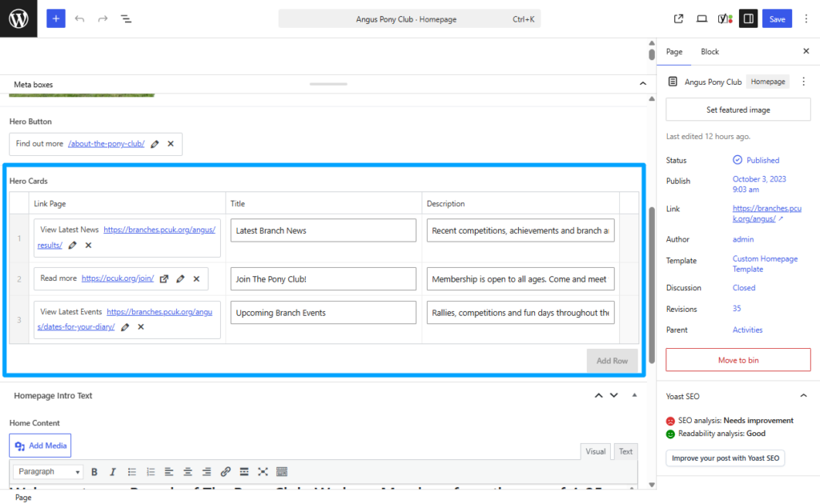820x504 pixels.
Task: Click the Meta boxes resize handle bar
Action: tap(328, 83)
